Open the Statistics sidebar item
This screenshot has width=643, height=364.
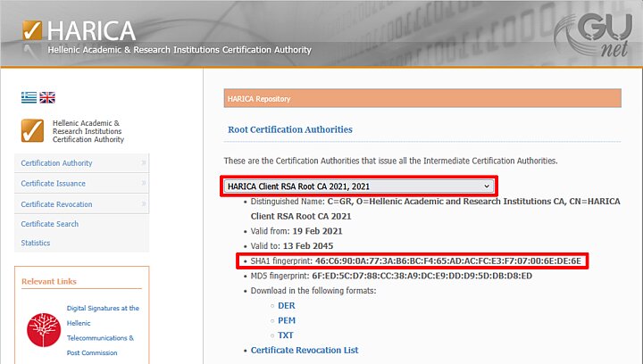point(36,243)
